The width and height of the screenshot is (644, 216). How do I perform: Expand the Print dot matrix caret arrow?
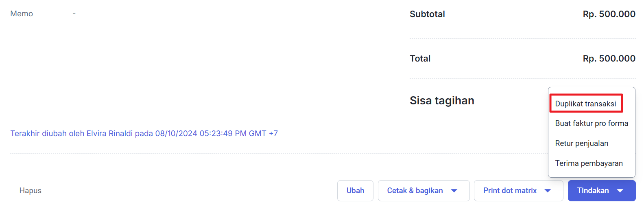(548, 191)
